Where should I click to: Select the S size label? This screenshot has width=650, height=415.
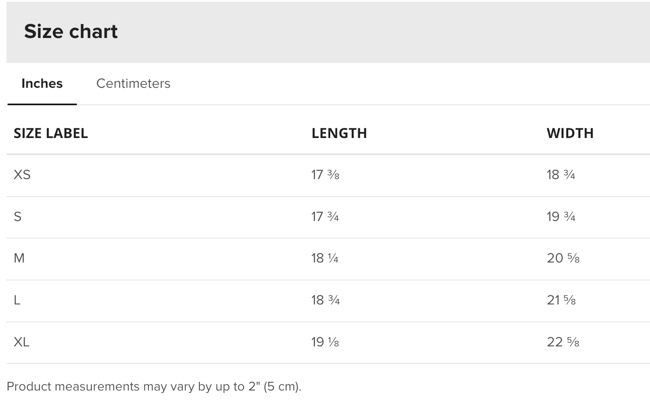point(18,217)
